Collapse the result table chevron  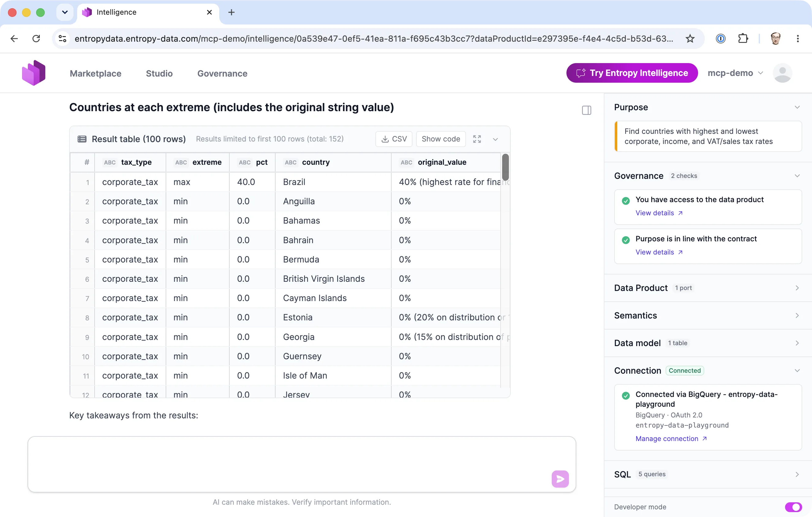(x=495, y=139)
